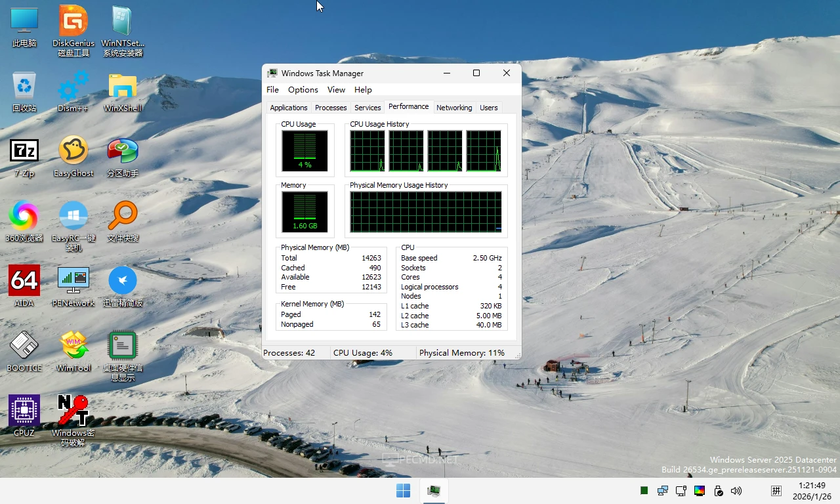The height and width of the screenshot is (504, 840).
Task: Open WinNTSetup installer
Action: point(121,20)
